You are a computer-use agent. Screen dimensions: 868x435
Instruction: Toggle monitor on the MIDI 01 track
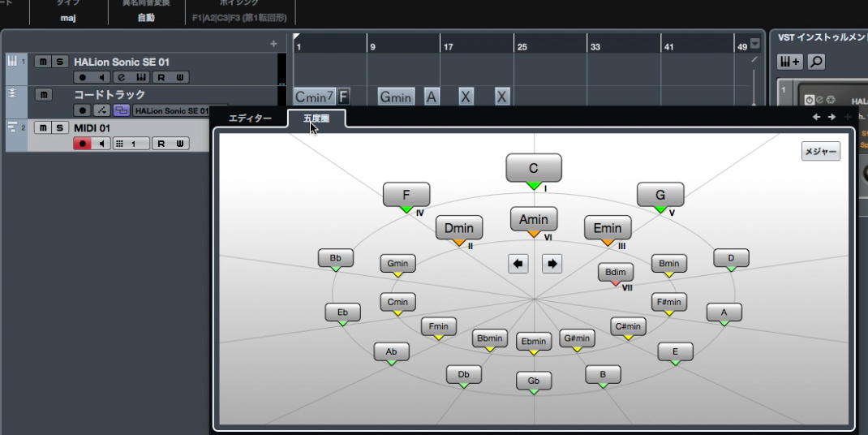(102, 144)
